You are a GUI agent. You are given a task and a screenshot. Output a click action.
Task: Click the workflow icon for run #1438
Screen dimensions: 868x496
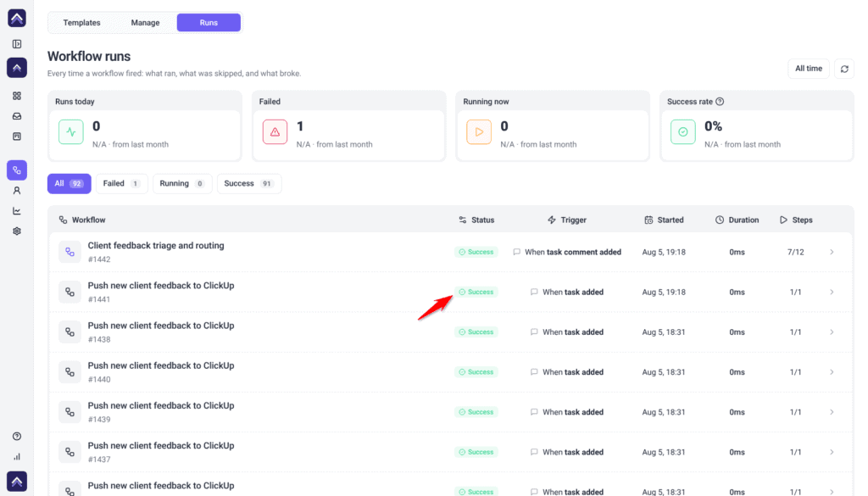click(x=70, y=332)
